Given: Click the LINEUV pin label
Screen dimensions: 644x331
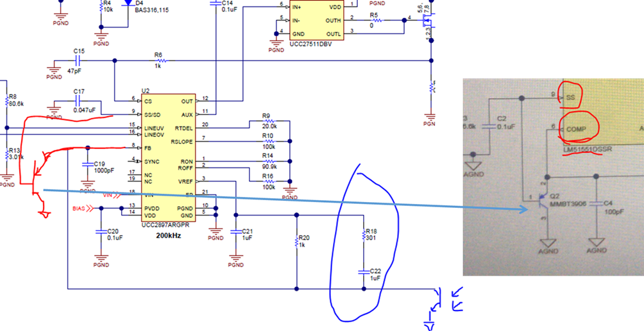Looking at the screenshot, I should point(154,128).
